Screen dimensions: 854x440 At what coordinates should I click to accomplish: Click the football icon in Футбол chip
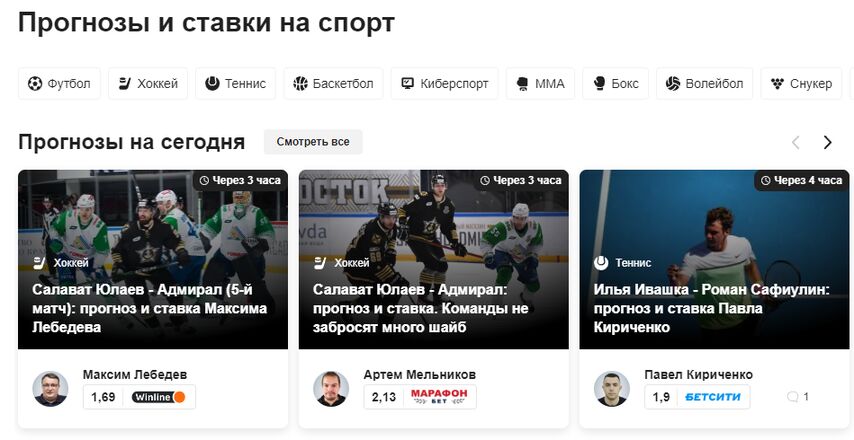35,83
